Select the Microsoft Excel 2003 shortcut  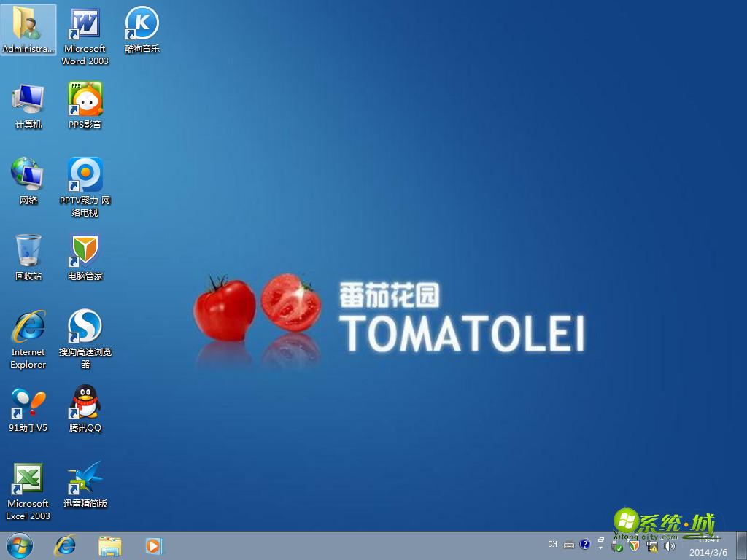(x=28, y=478)
